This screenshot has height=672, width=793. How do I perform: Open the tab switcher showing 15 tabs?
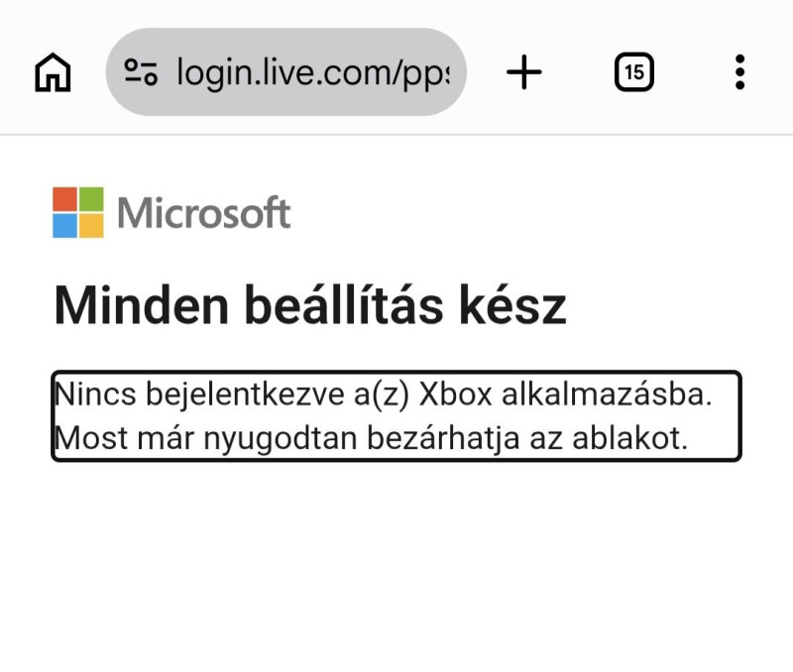click(633, 72)
